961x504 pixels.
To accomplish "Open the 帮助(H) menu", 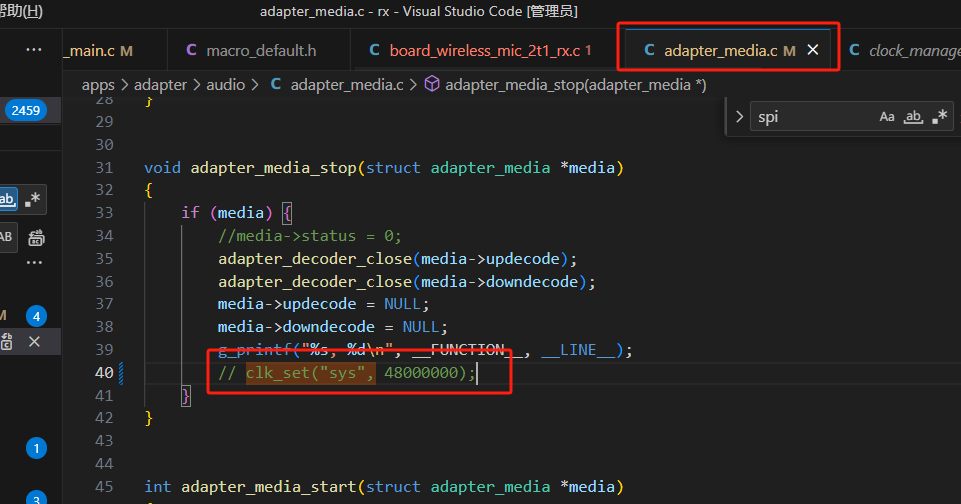I will click(21, 11).
